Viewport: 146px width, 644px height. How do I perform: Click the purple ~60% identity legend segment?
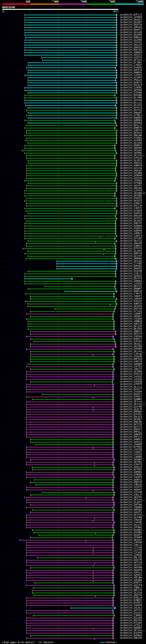pyautogui.click(x=73, y=4)
